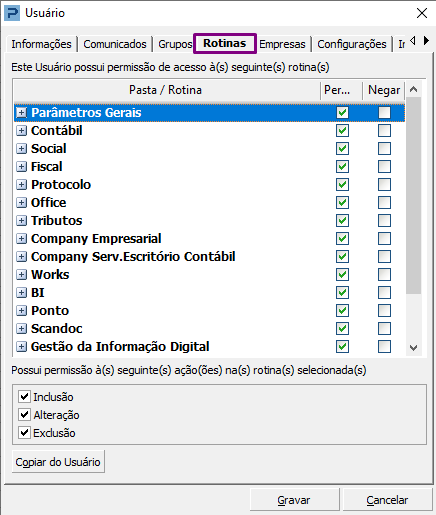Click the application logo icon in title bar
The height and width of the screenshot is (515, 436).
[x=12, y=13]
